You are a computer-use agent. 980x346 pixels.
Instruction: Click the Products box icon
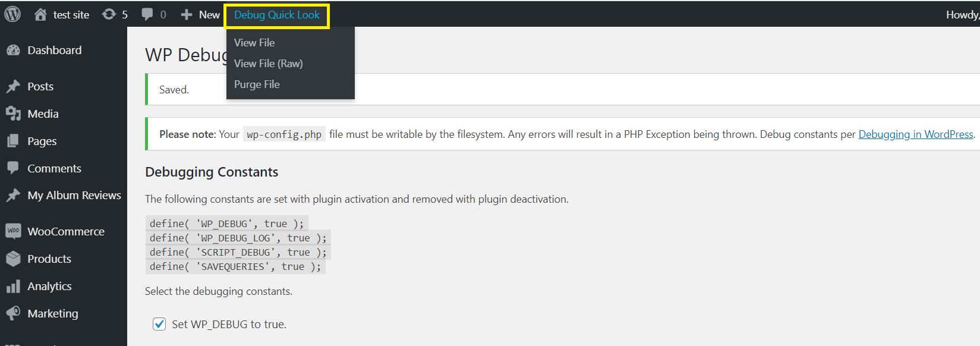[x=13, y=259]
